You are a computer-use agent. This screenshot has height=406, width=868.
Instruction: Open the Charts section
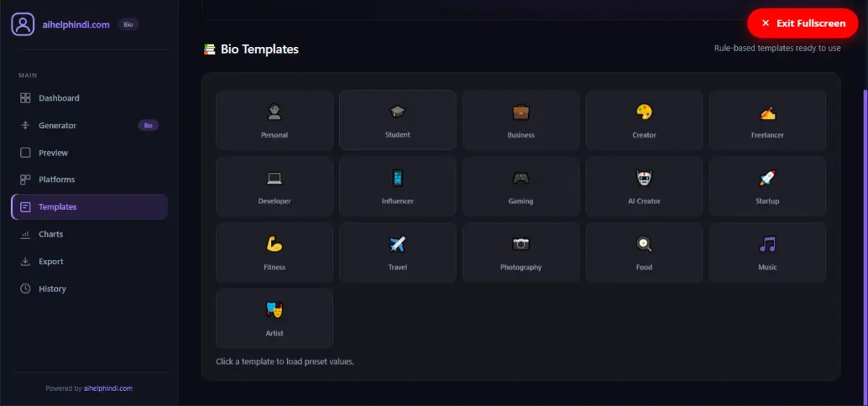coord(90,234)
